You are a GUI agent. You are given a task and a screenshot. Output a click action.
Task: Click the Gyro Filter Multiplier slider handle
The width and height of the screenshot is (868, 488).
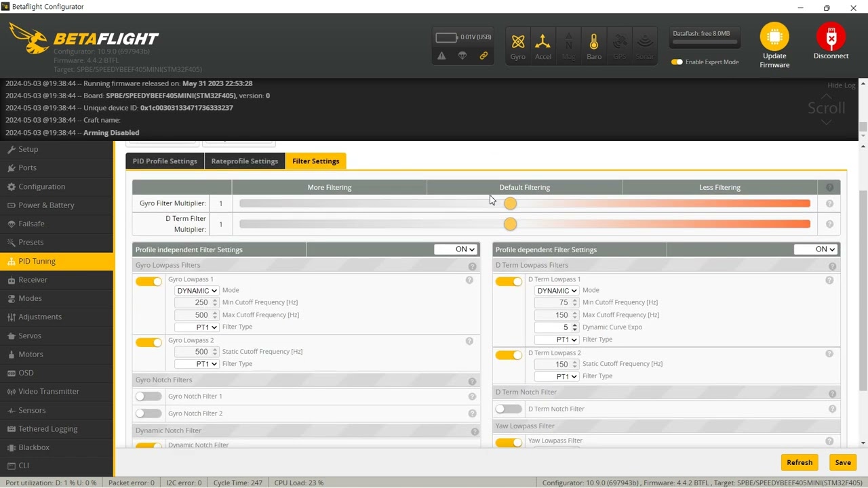click(510, 203)
